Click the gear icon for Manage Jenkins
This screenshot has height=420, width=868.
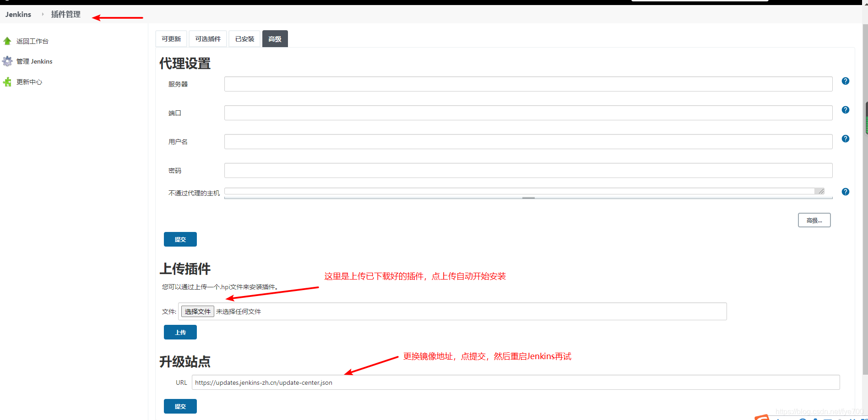click(x=7, y=61)
